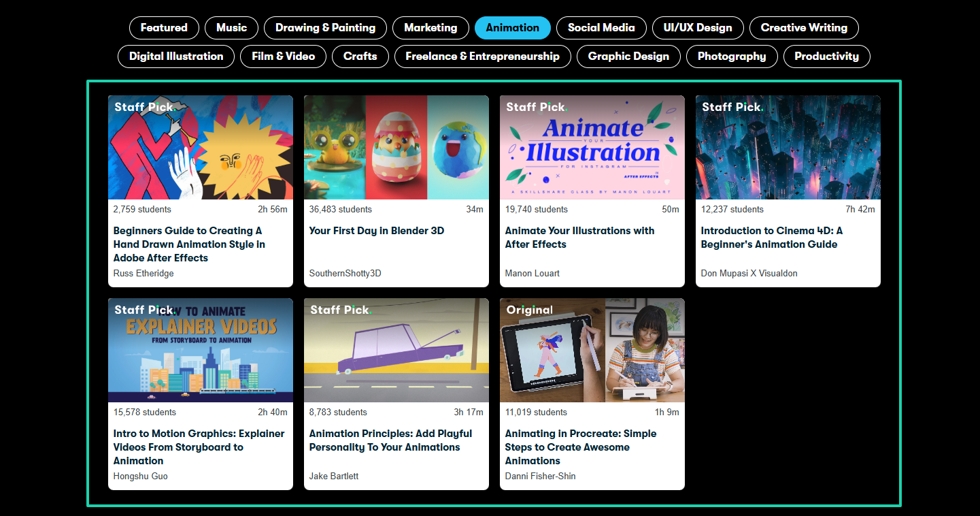Open the Cinema 4D city thumbnail
Viewport: 980px width, 516px height.
(x=788, y=147)
